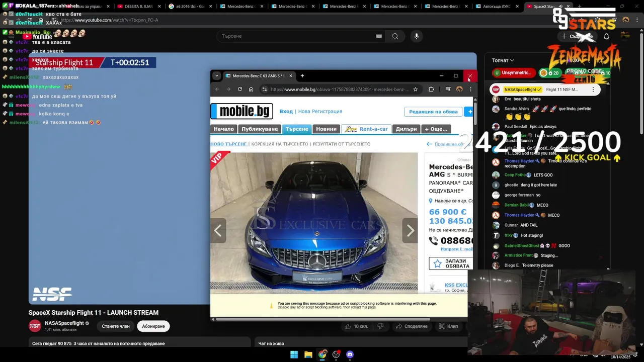Click the YouTube search magnifier button
644x362 pixels.
[395, 36]
